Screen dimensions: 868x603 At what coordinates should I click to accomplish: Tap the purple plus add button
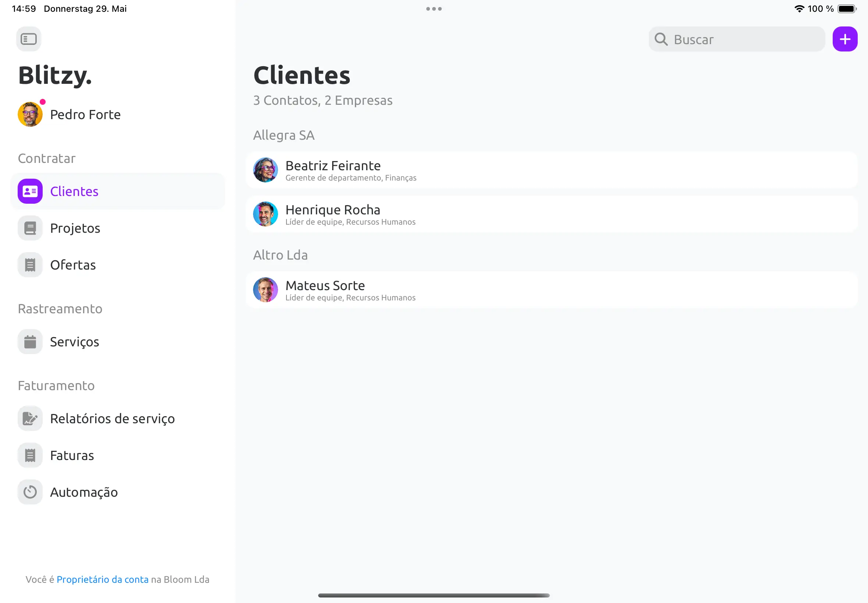[x=845, y=39]
